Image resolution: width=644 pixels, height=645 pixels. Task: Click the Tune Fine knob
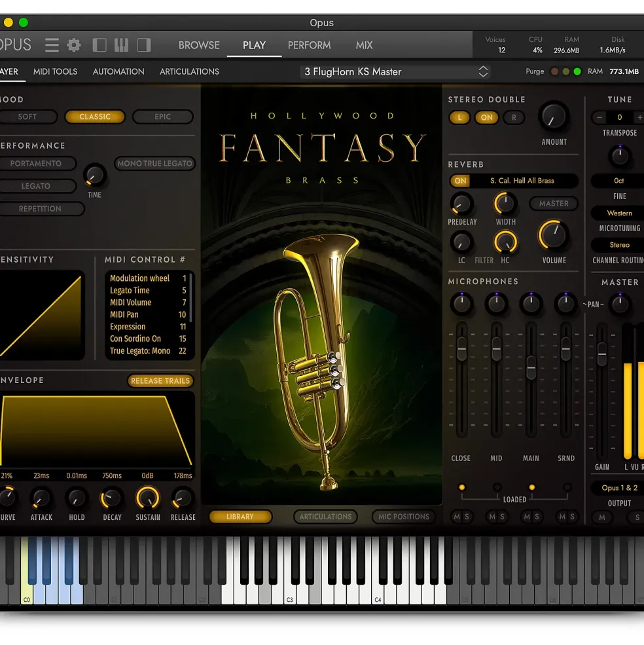[620, 157]
